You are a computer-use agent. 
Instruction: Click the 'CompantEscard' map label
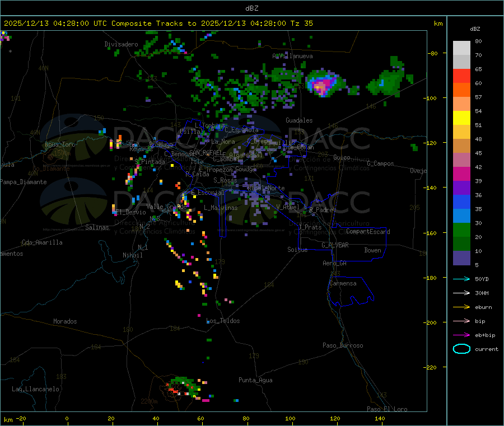tap(368, 232)
